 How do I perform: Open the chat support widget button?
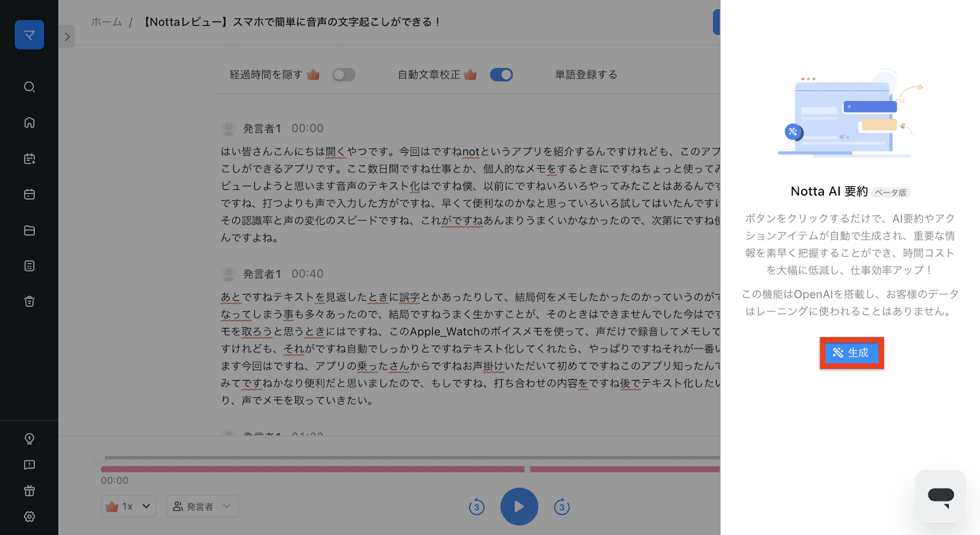pos(941,496)
